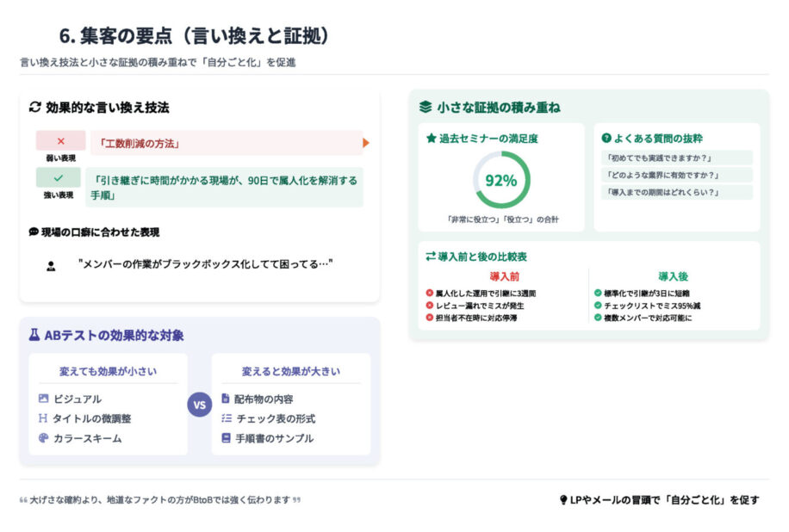Click the 92% satisfaction progress ring
The height and width of the screenshot is (532, 789).
pyautogui.click(x=501, y=180)
